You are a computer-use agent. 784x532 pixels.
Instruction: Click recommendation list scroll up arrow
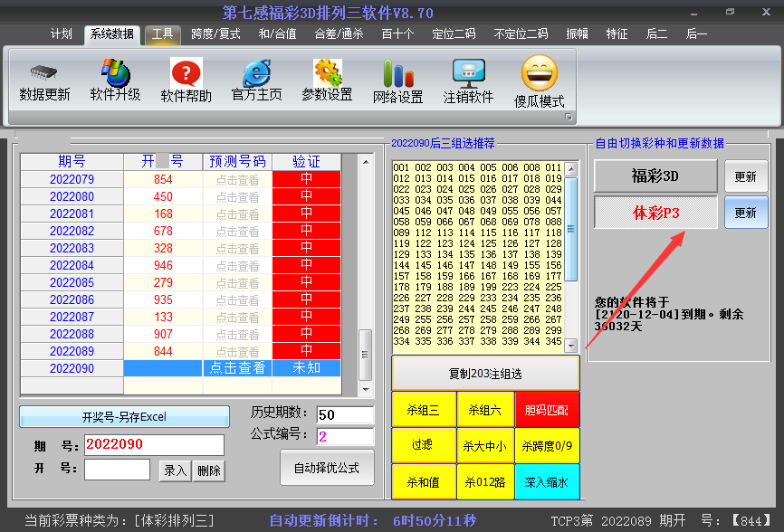[x=571, y=169]
